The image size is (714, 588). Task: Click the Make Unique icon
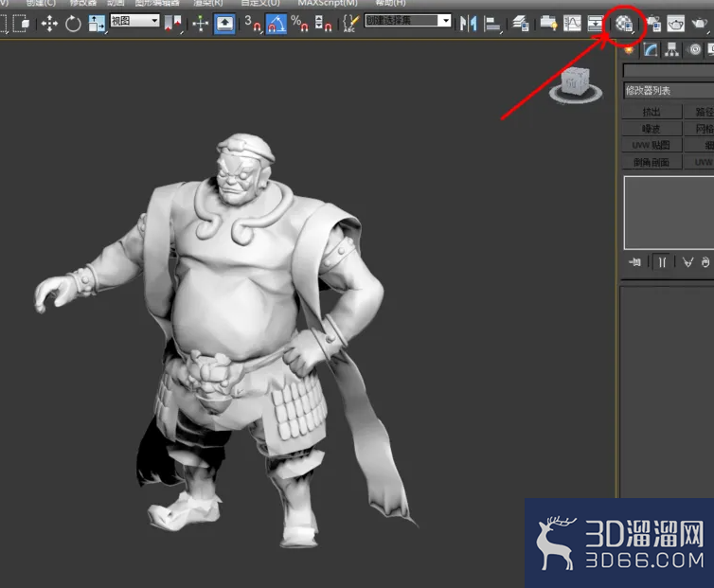(x=687, y=262)
